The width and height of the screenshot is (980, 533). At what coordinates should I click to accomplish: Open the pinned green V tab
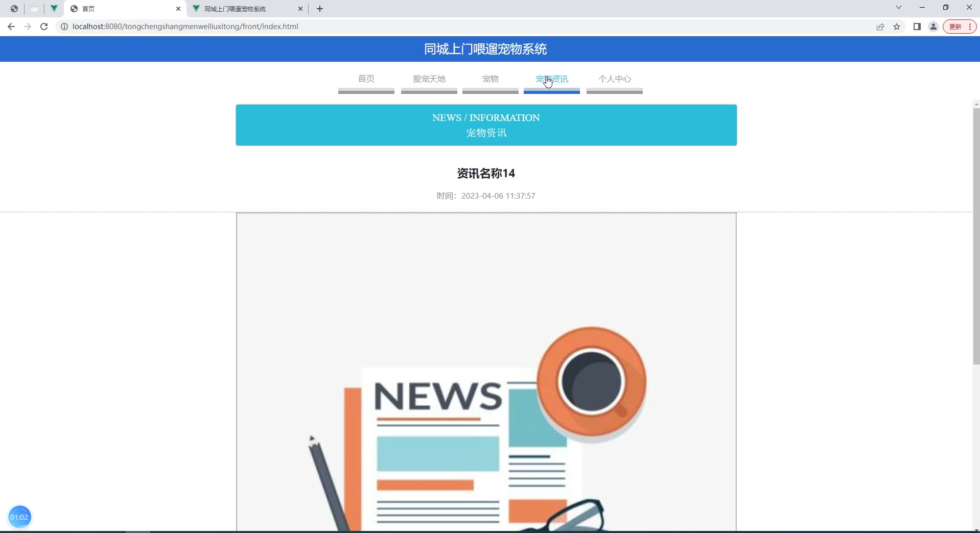54,9
